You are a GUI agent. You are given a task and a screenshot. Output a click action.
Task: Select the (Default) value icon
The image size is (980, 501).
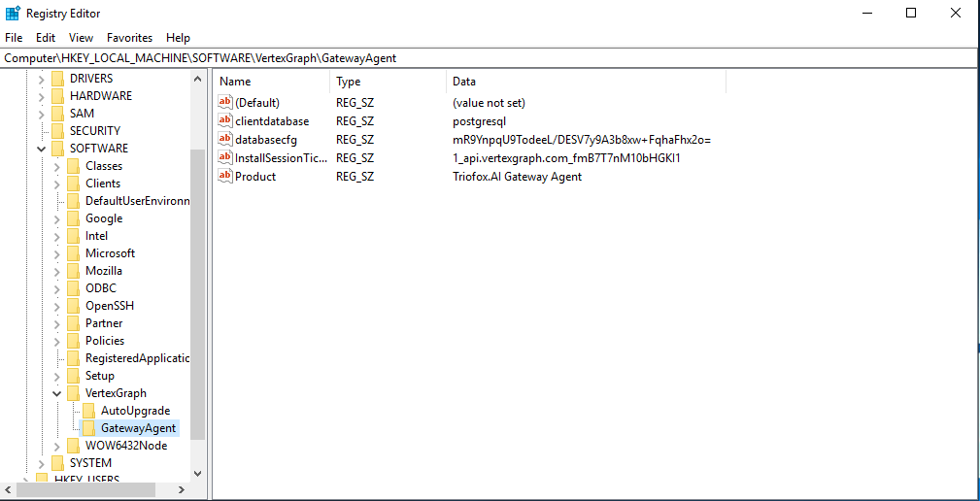(x=225, y=102)
